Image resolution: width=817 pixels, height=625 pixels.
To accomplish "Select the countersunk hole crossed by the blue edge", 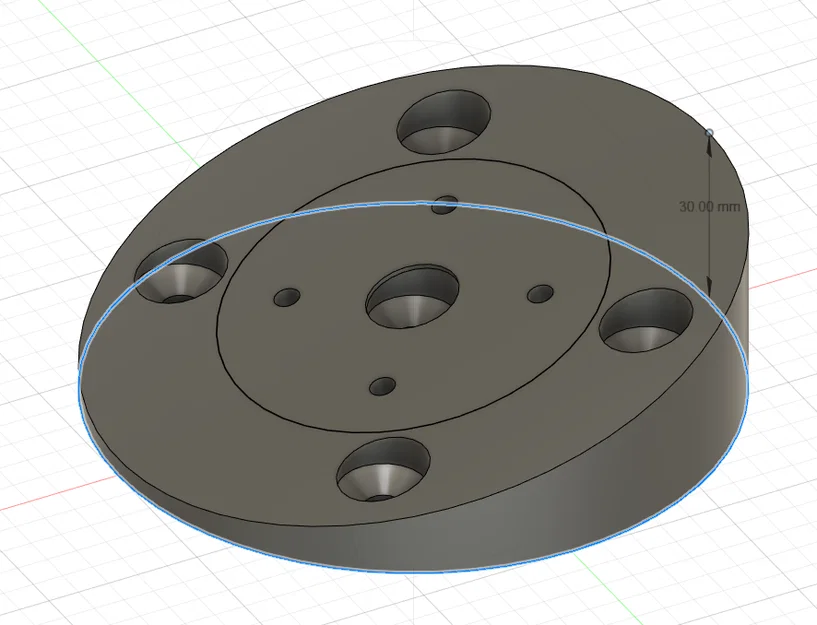I will click(x=181, y=271).
